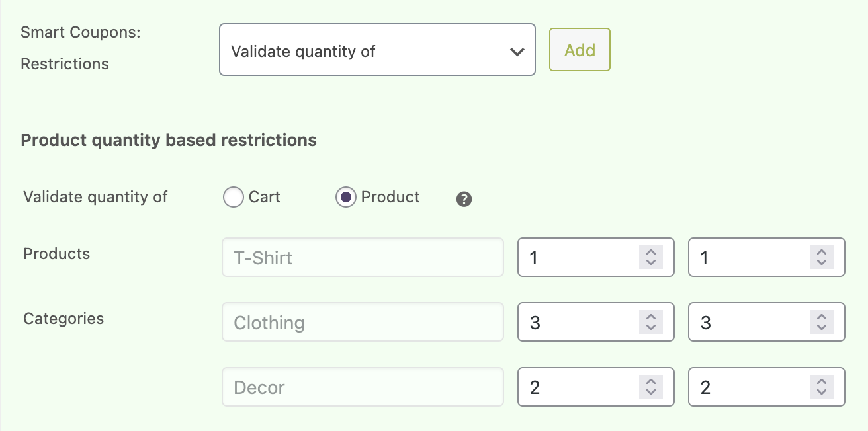
Task: Decrease Clothing first quantity with down arrow
Action: [x=651, y=327]
